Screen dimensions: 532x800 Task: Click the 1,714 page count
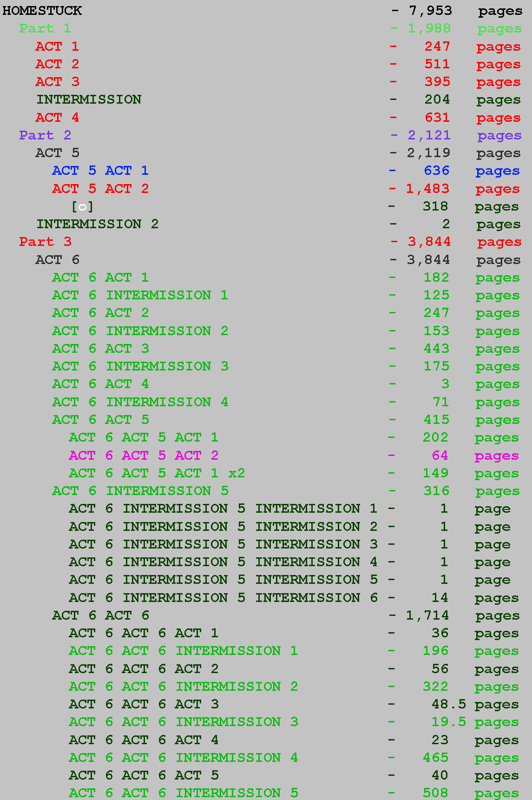pos(427,615)
